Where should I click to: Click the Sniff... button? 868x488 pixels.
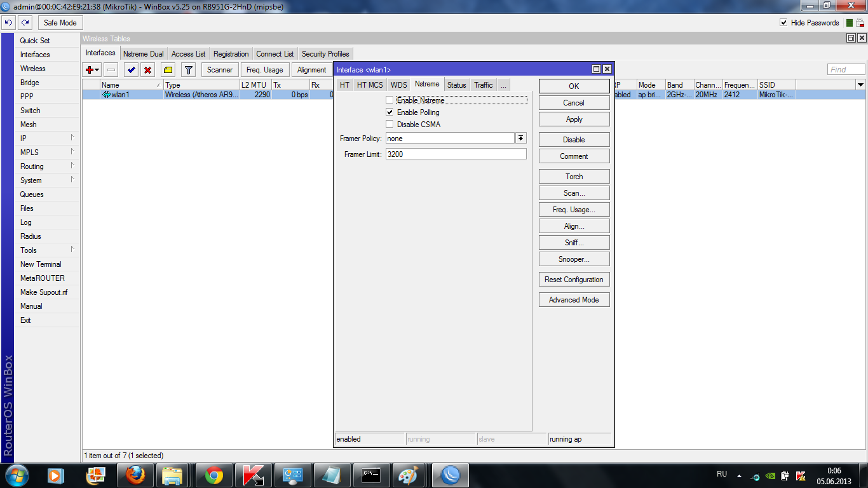point(574,243)
